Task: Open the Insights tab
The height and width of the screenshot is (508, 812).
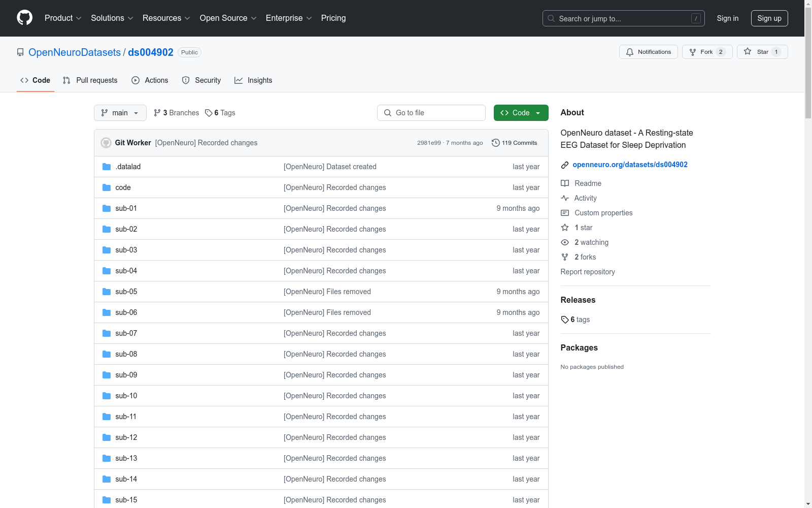Action: 253,80
